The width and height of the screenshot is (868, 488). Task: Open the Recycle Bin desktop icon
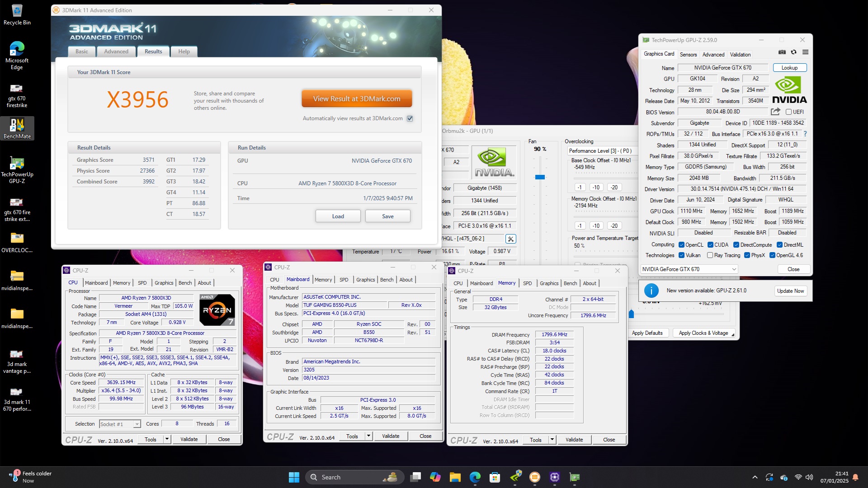17,14
